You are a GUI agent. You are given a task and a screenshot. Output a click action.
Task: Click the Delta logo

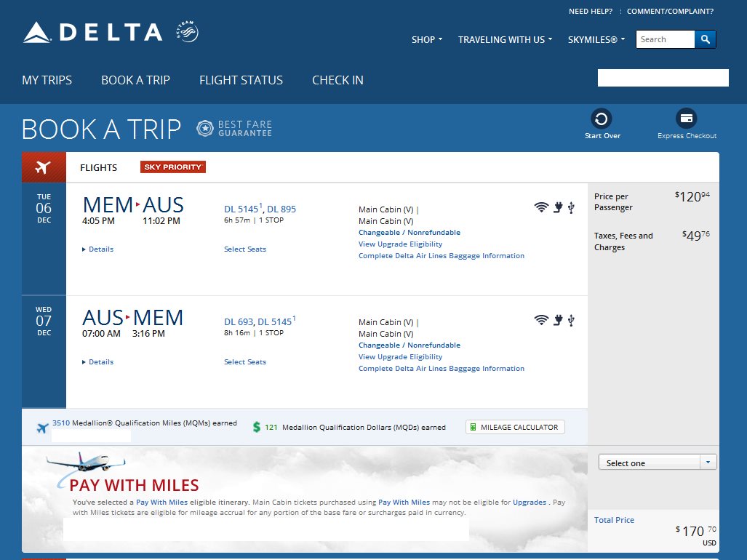pos(93,32)
